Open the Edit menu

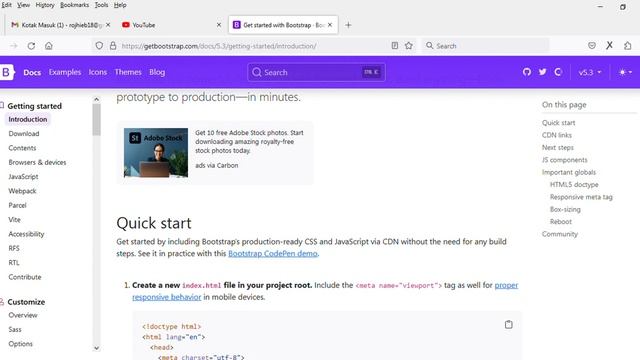coord(6,5)
